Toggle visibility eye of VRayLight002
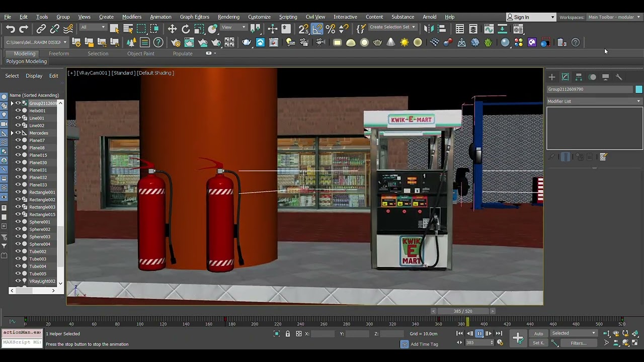Image resolution: width=644 pixels, height=362 pixels. [18, 281]
